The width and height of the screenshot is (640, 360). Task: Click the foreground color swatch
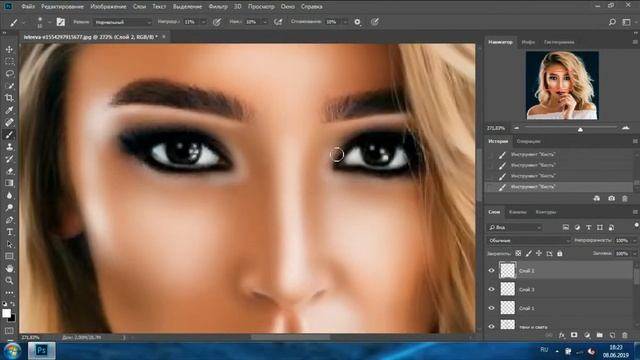point(6,313)
